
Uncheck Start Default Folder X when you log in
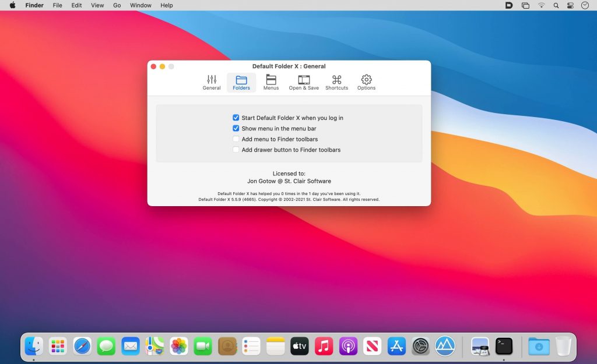236,118
